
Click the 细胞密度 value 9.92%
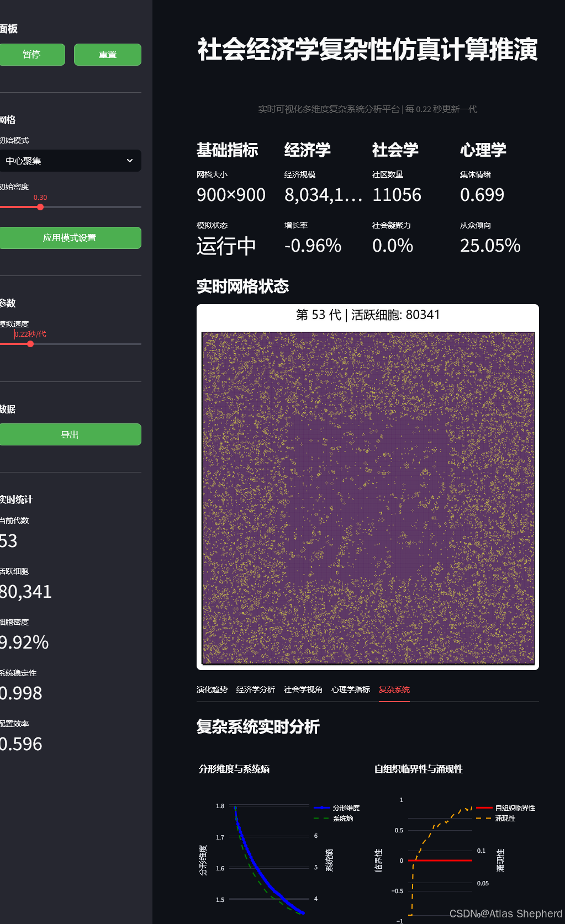coord(24,642)
